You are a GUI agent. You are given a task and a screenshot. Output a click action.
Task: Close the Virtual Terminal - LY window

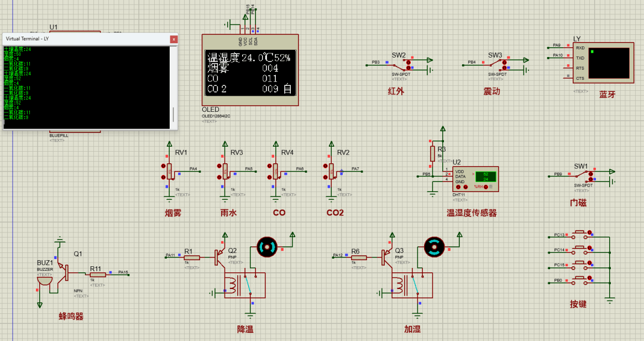(174, 39)
